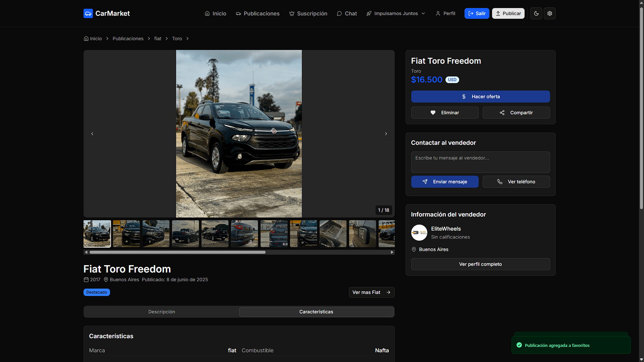Click Ver perfil completo button
This screenshot has width=644, height=362.
click(480, 264)
